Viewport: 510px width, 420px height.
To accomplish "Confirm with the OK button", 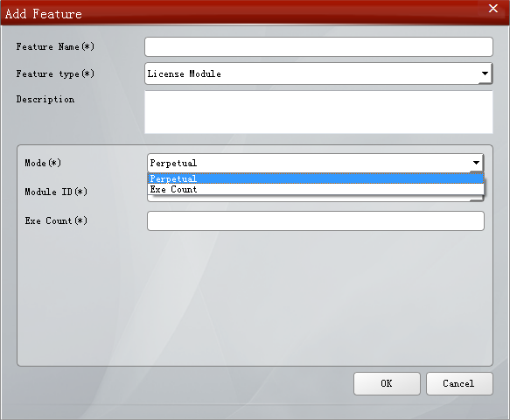I will pyautogui.click(x=387, y=383).
